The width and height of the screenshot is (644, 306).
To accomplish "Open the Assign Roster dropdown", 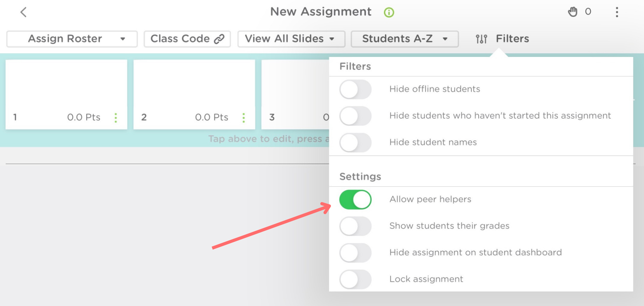I will click(71, 38).
